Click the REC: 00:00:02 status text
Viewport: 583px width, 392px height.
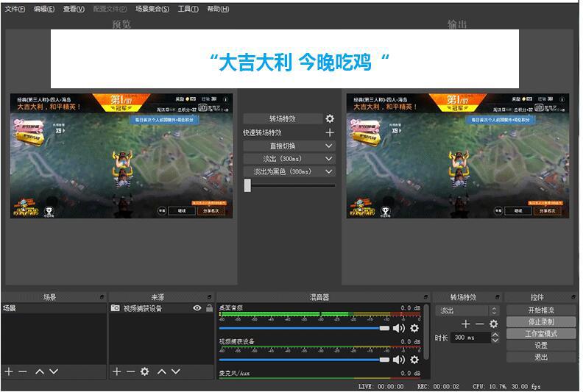(x=438, y=386)
